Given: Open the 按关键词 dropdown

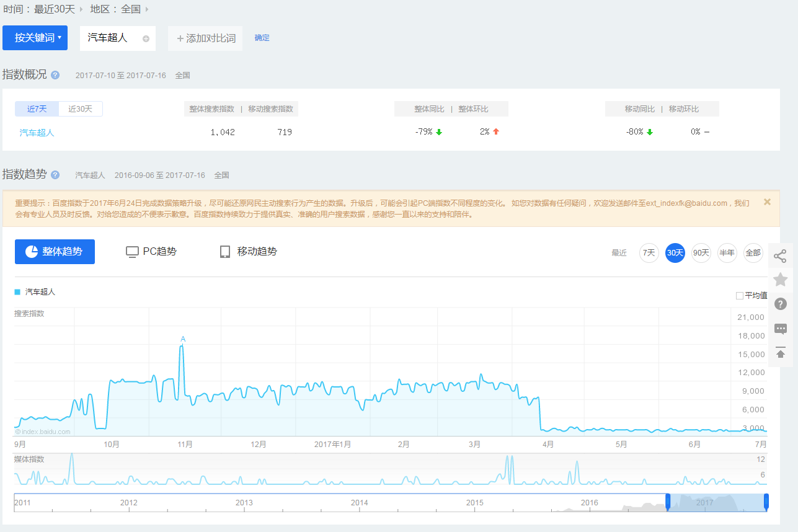Looking at the screenshot, I should [x=35, y=38].
